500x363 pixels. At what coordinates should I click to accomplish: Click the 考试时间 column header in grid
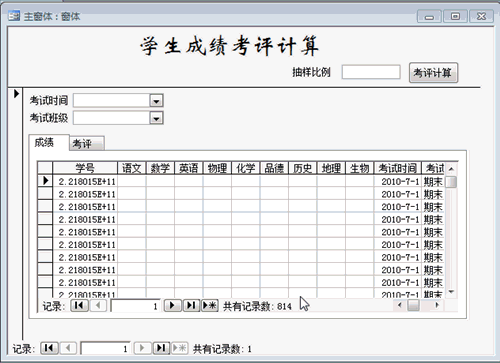click(398, 168)
